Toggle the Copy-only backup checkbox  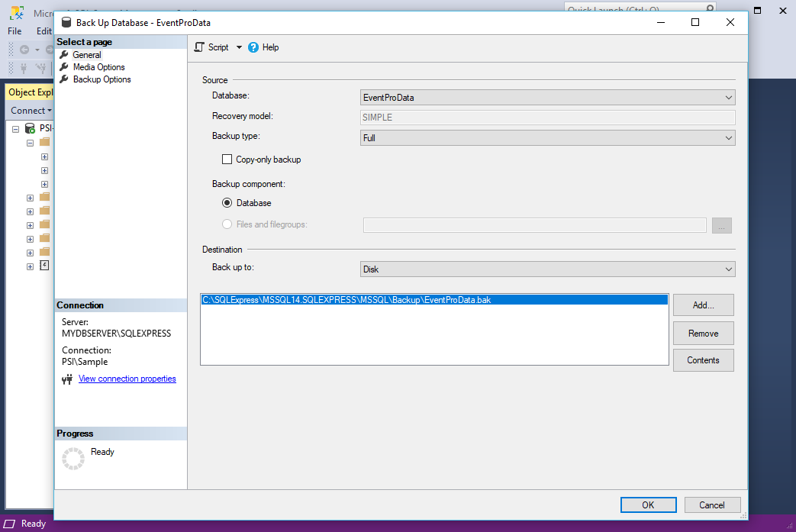pyautogui.click(x=227, y=160)
